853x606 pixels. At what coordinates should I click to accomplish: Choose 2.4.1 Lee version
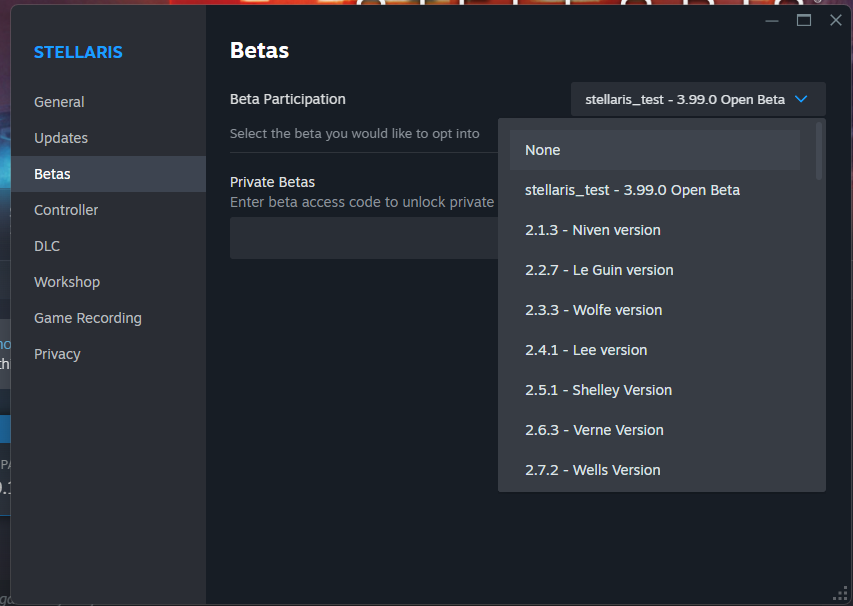[x=654, y=350]
